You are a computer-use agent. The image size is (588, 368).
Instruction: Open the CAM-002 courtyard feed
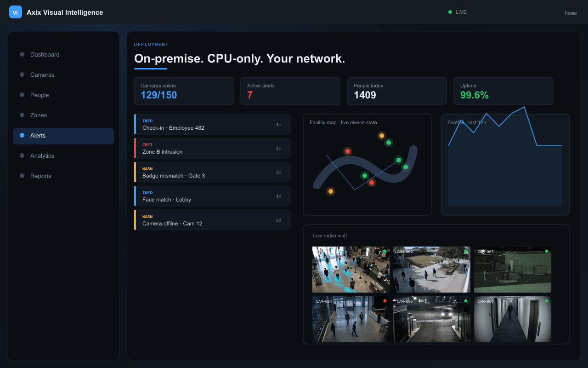click(x=432, y=270)
